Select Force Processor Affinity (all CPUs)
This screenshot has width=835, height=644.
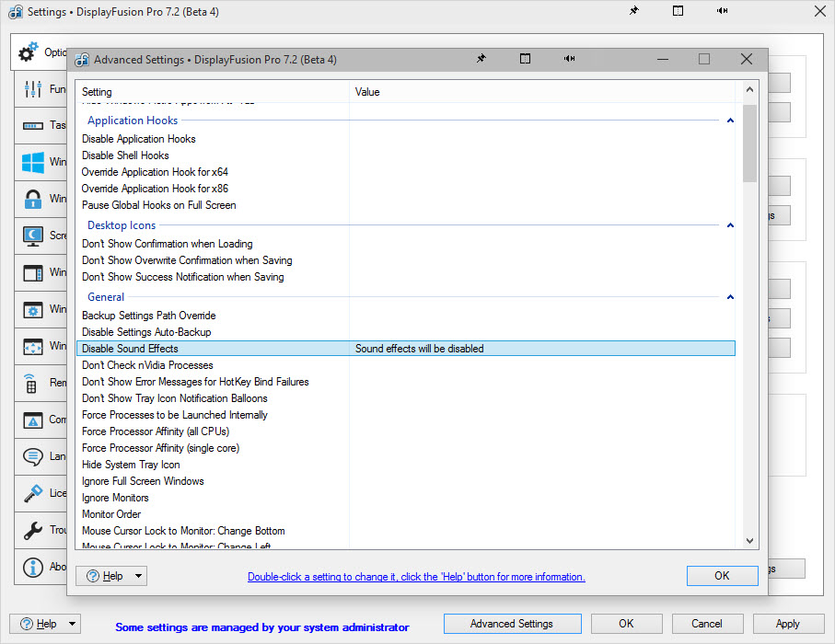point(406,431)
